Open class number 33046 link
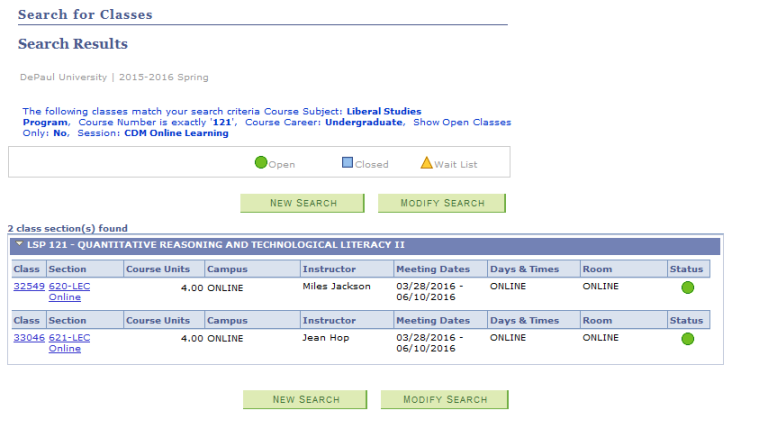The height and width of the screenshot is (447, 768). click(x=28, y=338)
